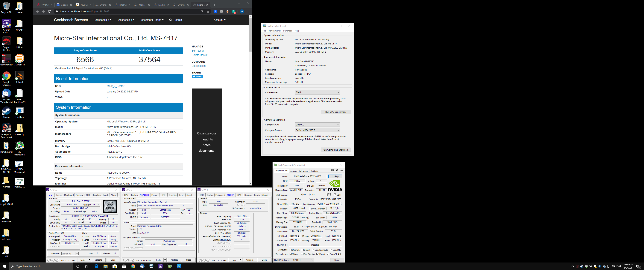Open the FurMark desktop shortcut

pos(19,112)
